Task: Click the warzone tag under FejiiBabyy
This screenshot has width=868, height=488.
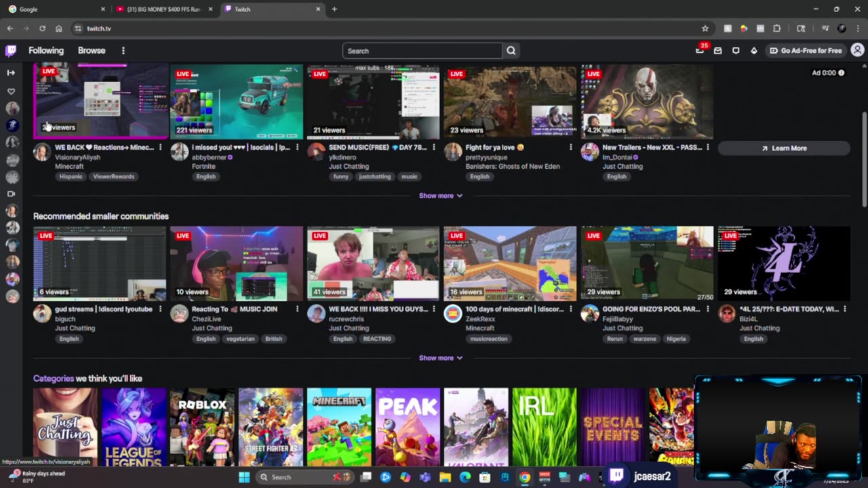Action: pyautogui.click(x=646, y=339)
